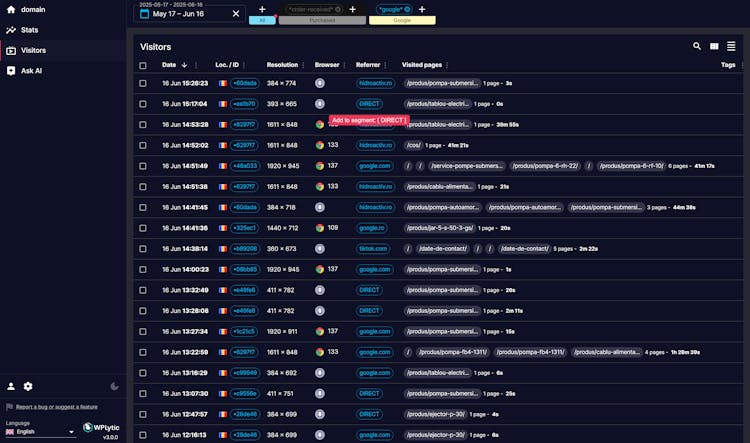750x443 pixels.
Task: Open /service-pompe-submers... page chip
Action: (x=466, y=166)
